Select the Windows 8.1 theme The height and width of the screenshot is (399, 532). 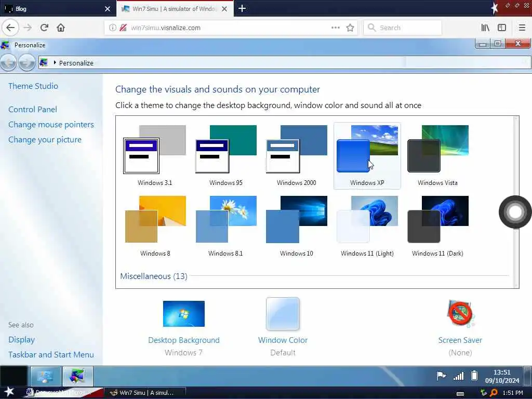click(225, 226)
